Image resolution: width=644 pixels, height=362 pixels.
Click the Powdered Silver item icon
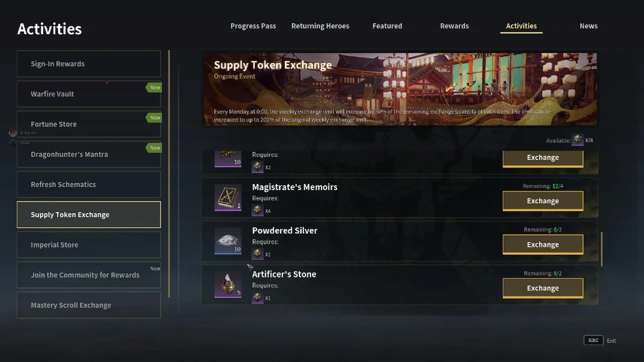pyautogui.click(x=228, y=241)
